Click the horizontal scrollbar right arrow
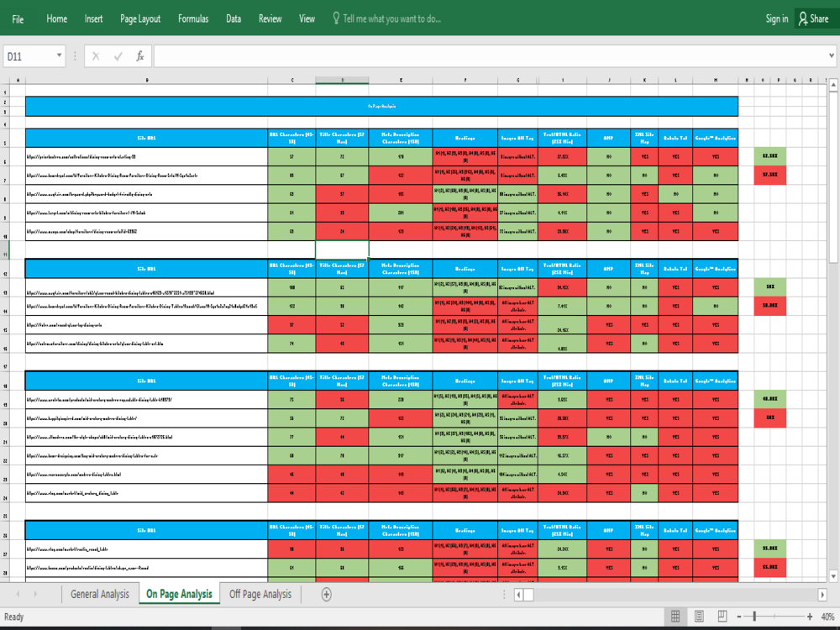 point(824,594)
